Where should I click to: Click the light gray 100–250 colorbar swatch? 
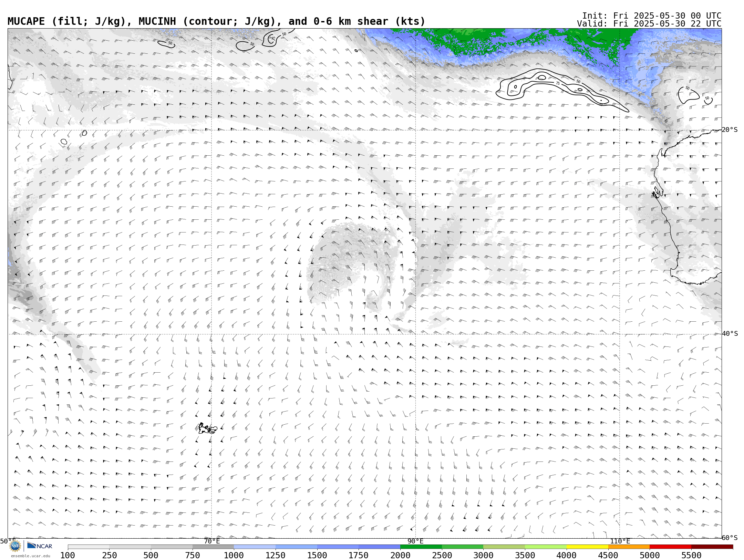coord(89,547)
